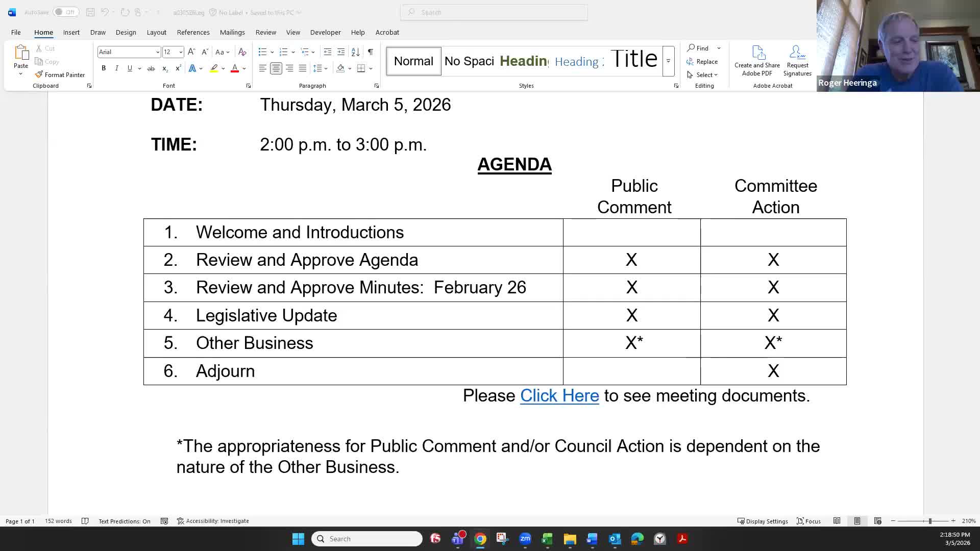Switch to Read Mode view

[x=837, y=521]
